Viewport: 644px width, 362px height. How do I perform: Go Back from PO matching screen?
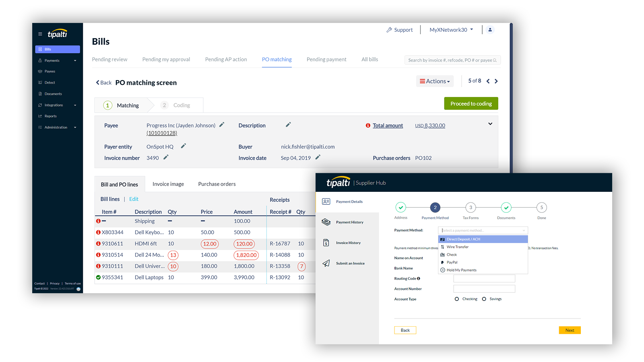[x=103, y=82]
